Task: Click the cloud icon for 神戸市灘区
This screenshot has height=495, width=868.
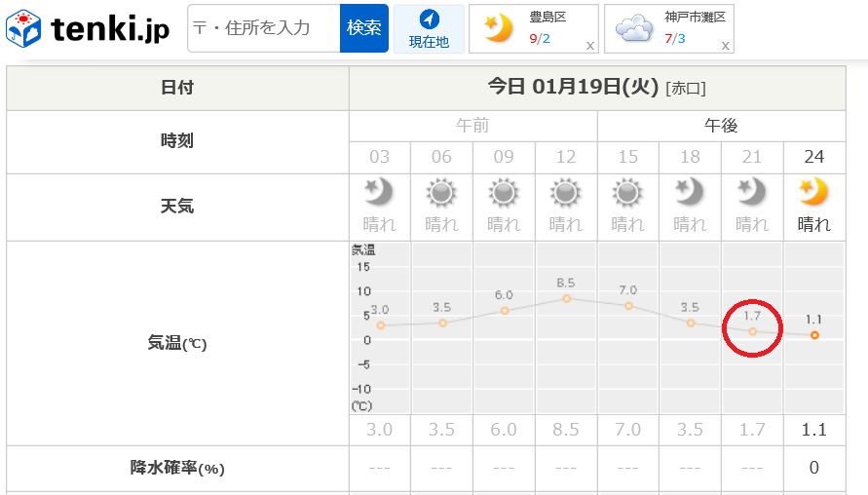Action: pos(634,29)
